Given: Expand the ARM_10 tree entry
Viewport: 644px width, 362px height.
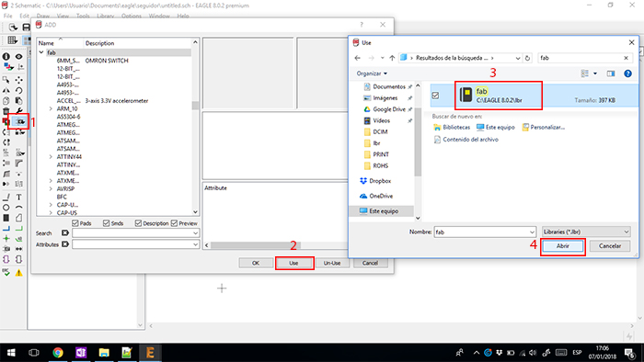Looking at the screenshot, I should tap(51, 108).
